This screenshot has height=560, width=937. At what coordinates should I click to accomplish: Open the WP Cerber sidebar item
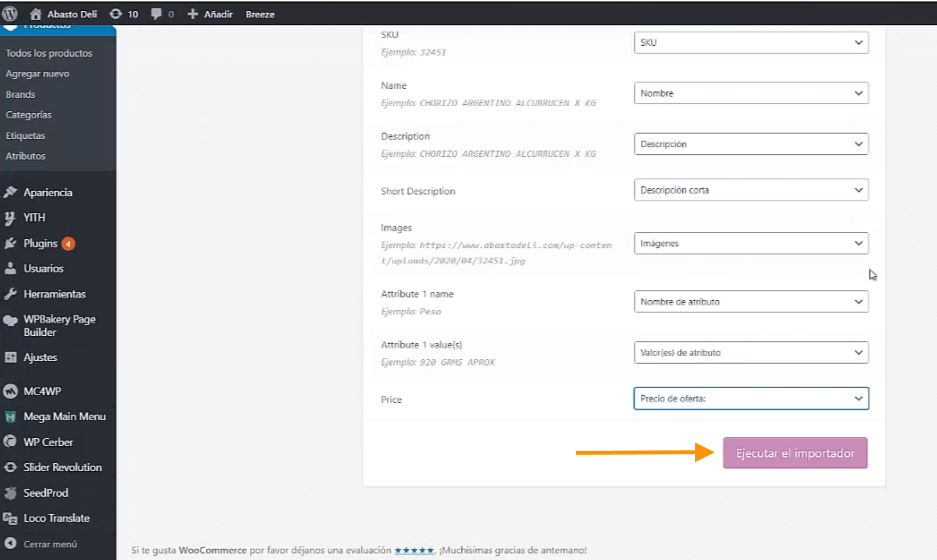point(48,442)
